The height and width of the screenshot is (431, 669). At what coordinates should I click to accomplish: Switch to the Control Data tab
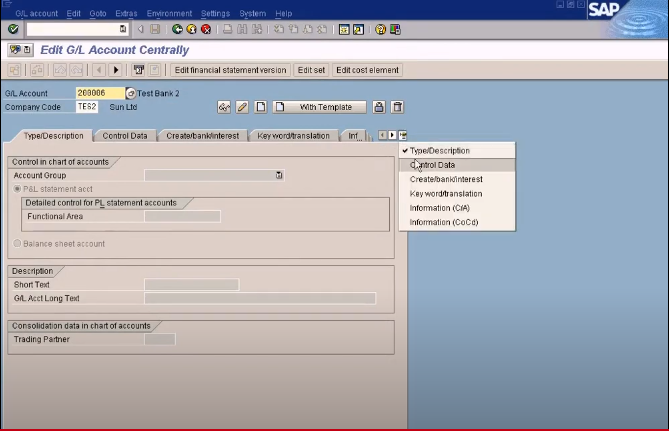click(125, 136)
